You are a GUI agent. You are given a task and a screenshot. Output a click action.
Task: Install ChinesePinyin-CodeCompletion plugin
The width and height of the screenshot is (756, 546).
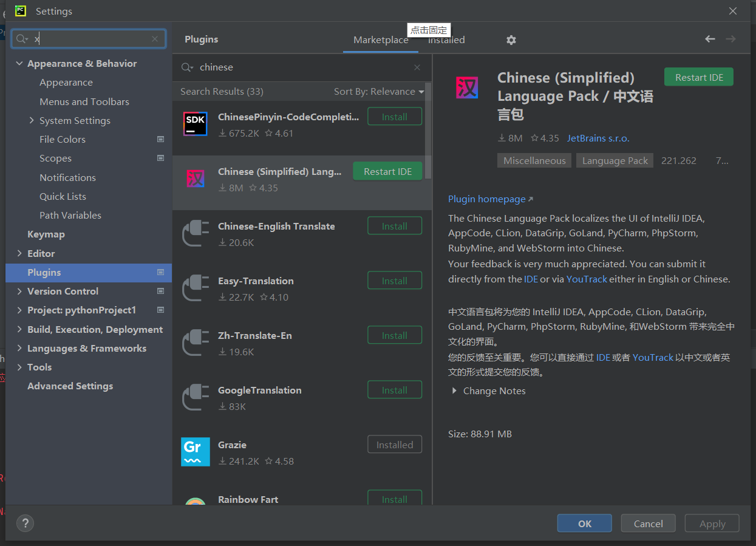click(x=395, y=117)
